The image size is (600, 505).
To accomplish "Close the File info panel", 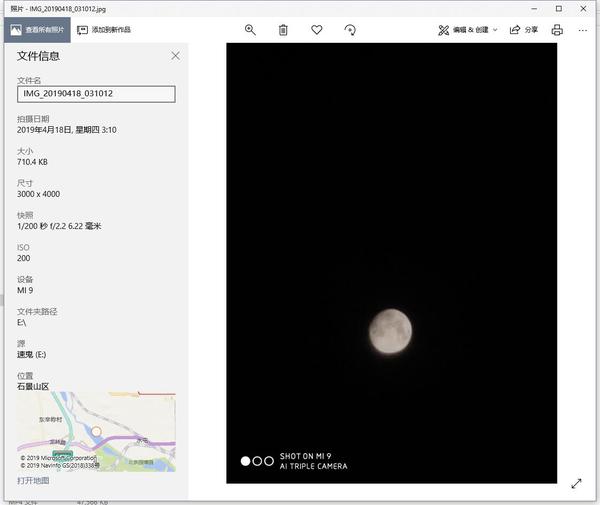I will pos(175,56).
